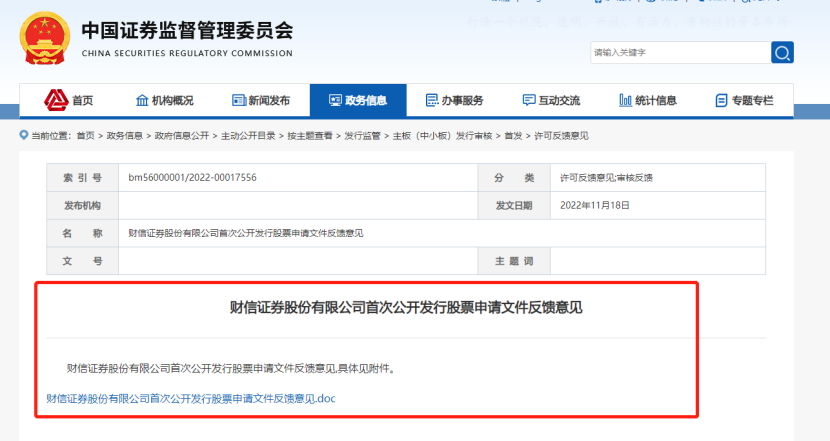Click the 文号 label cell
Screen dimensions: 830x441
[x=83, y=261]
